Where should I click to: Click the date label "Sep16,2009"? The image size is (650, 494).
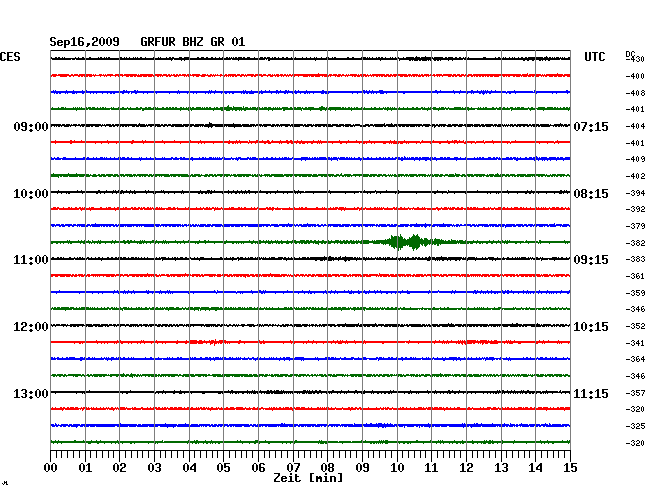(85, 42)
